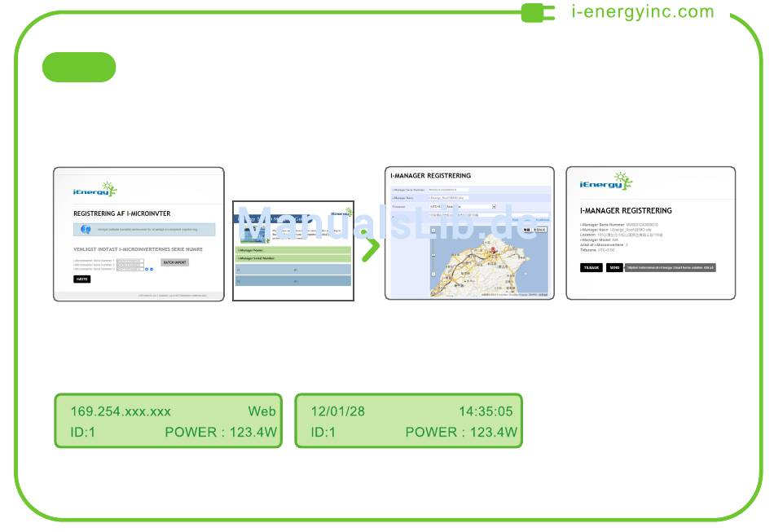Click the red location pin on the map
The image size is (774, 532).
point(493,250)
